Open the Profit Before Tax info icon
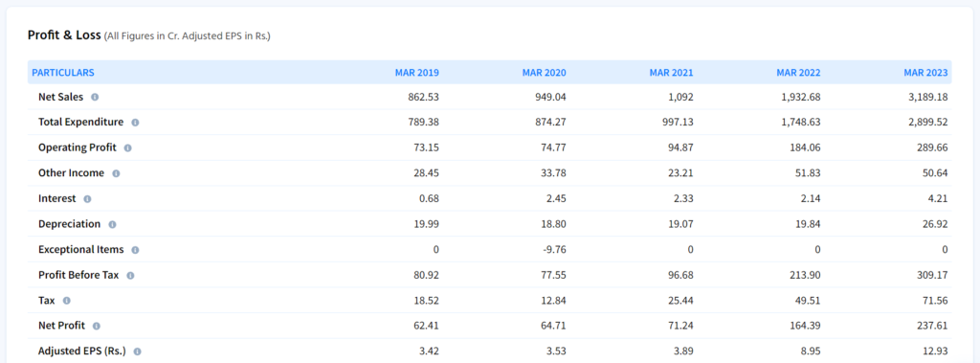The width and height of the screenshot is (980, 363). 130,276
